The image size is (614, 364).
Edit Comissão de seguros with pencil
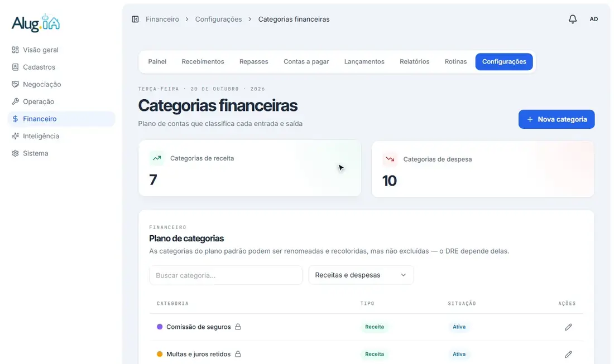click(568, 327)
